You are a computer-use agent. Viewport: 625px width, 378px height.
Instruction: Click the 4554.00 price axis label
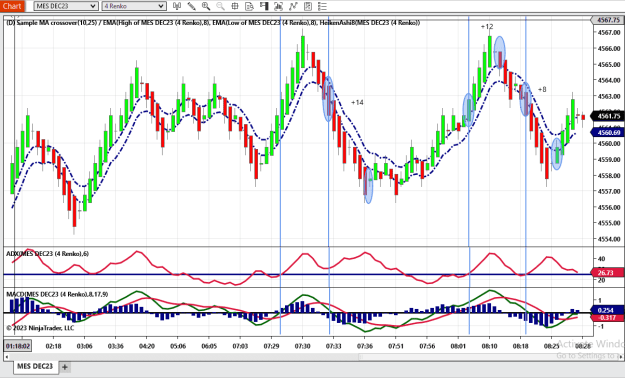tap(609, 239)
